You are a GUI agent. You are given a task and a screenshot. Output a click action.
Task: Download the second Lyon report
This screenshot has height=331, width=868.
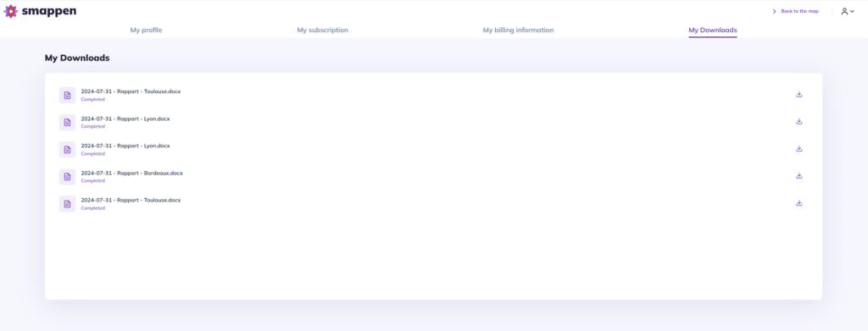798,149
